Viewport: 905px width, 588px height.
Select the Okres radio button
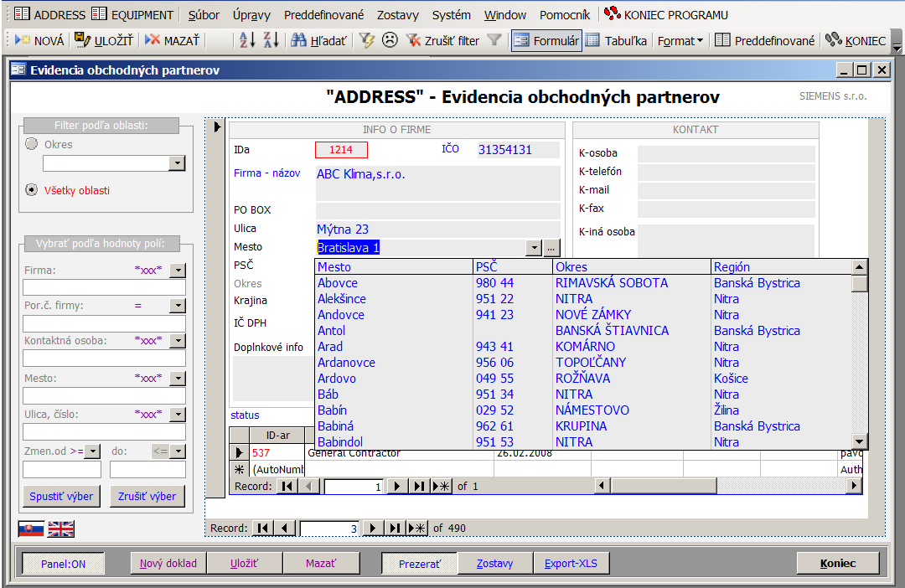click(x=32, y=144)
